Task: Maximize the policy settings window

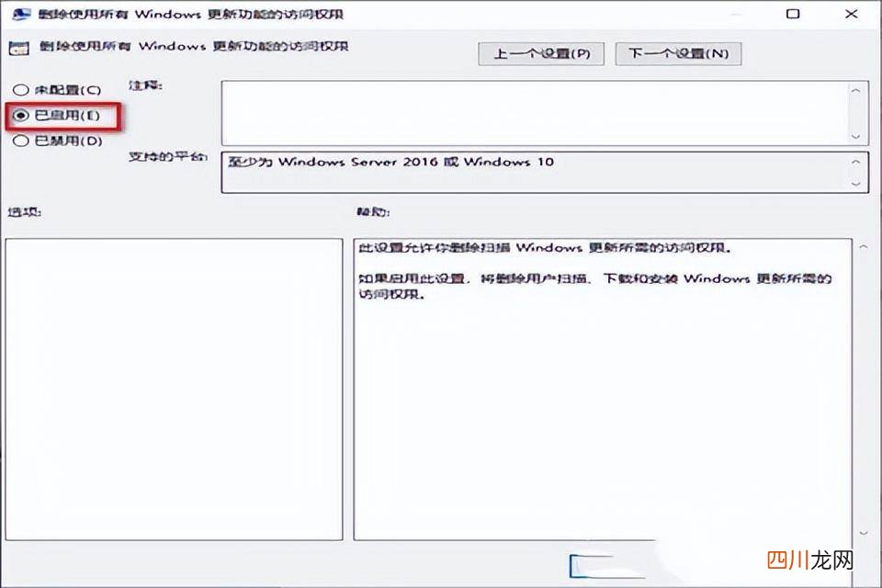Action: click(793, 14)
